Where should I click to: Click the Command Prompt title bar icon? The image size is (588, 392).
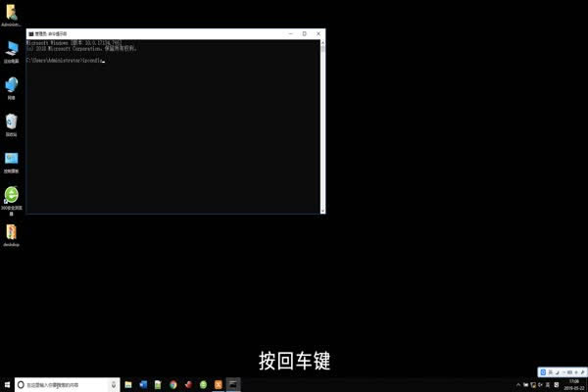pyautogui.click(x=29, y=33)
